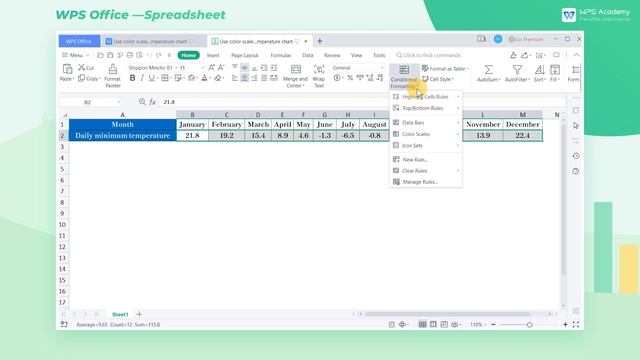Open Icon Sets submenu
640x360 pixels.
[426, 146]
